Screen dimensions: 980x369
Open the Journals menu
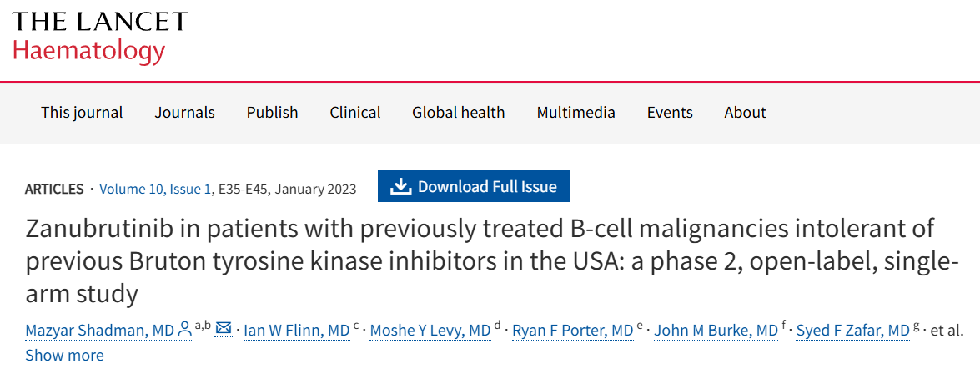pos(184,112)
